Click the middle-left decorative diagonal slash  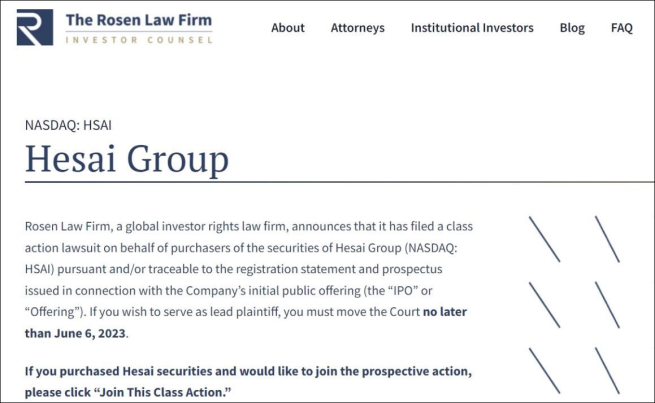click(x=544, y=305)
